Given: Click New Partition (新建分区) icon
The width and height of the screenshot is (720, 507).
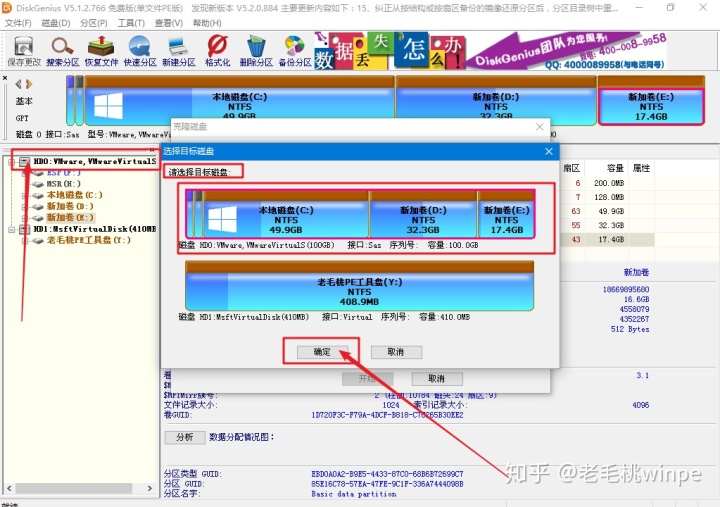Looking at the screenshot, I should (179, 51).
